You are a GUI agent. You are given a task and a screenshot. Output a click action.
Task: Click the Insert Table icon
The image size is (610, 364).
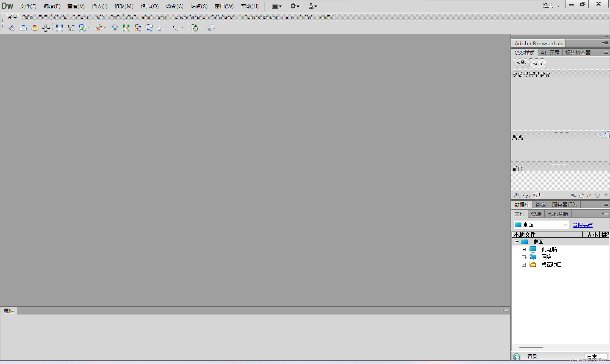click(59, 28)
